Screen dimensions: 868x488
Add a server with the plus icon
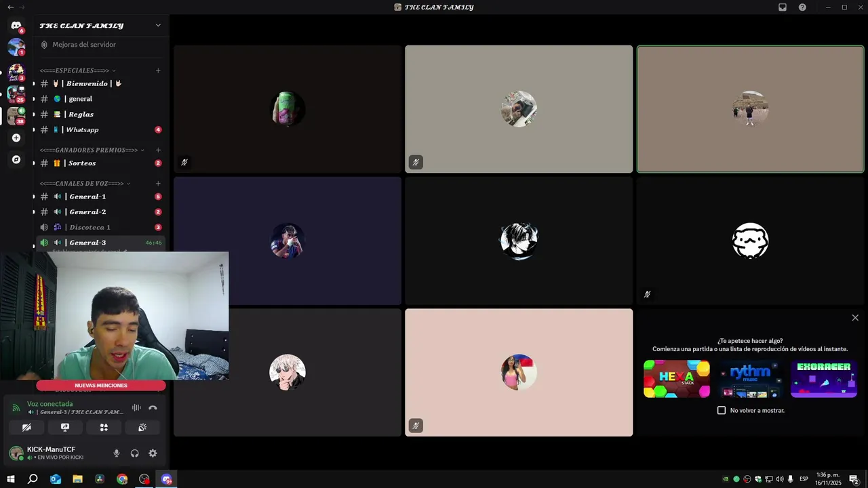tap(16, 138)
